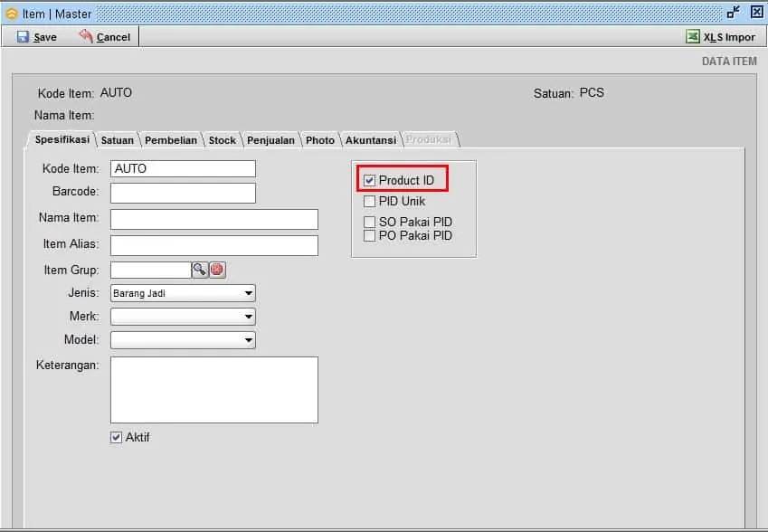Image resolution: width=768 pixels, height=532 pixels.
Task: Select the Penjualan tab
Action: pos(270,140)
